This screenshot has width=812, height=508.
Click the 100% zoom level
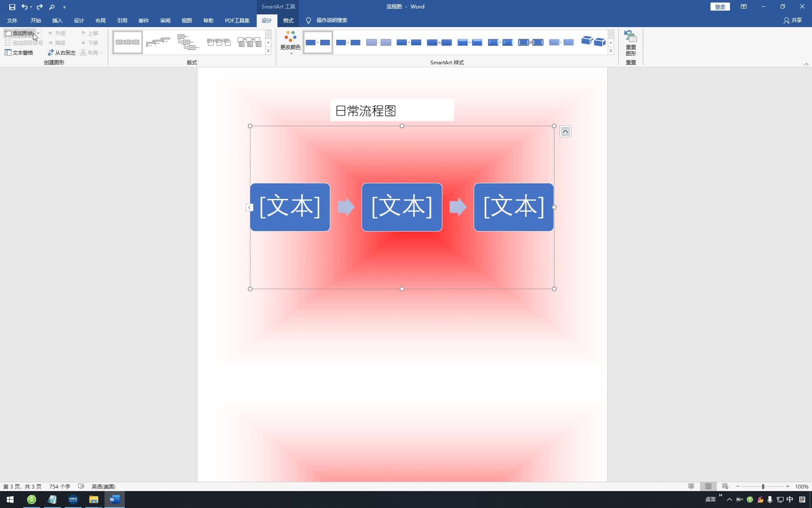point(801,486)
